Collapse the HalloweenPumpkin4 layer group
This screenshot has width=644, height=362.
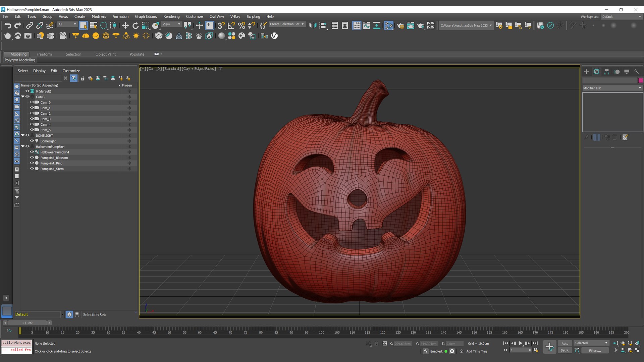point(23,146)
